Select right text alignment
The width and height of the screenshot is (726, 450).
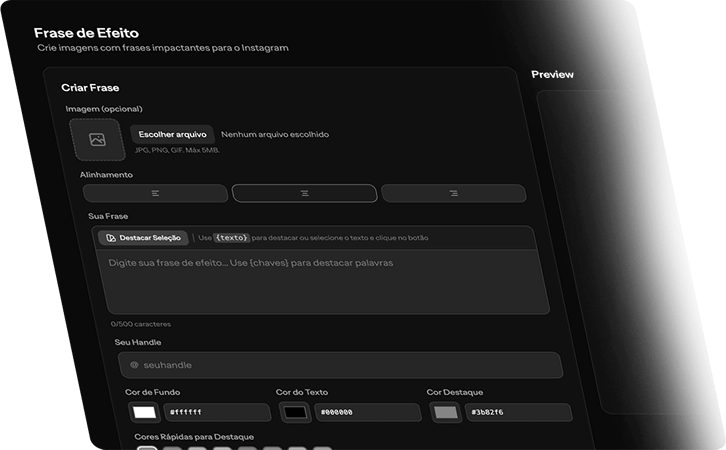(x=453, y=193)
